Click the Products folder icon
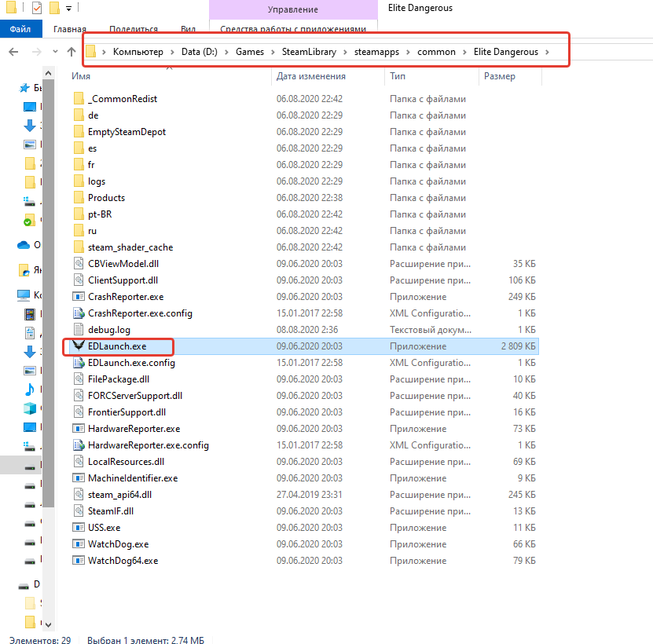The height and width of the screenshot is (644, 653). [79, 197]
